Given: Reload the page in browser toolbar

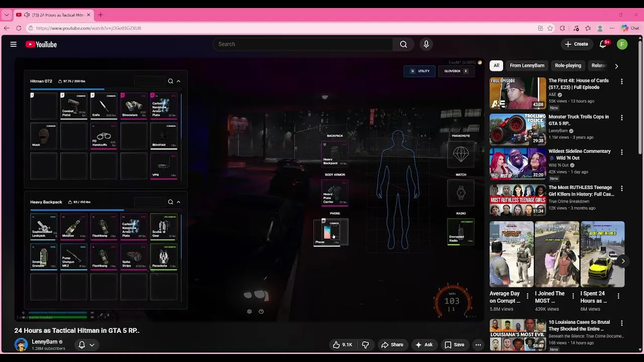Looking at the screenshot, I should [19, 28].
